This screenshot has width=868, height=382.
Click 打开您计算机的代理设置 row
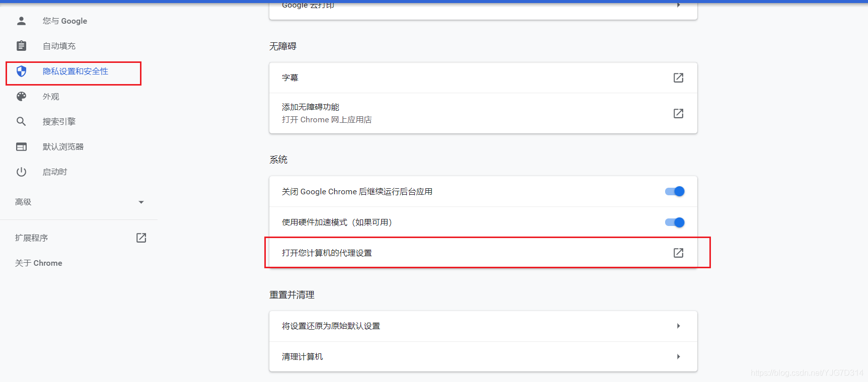[483, 253]
